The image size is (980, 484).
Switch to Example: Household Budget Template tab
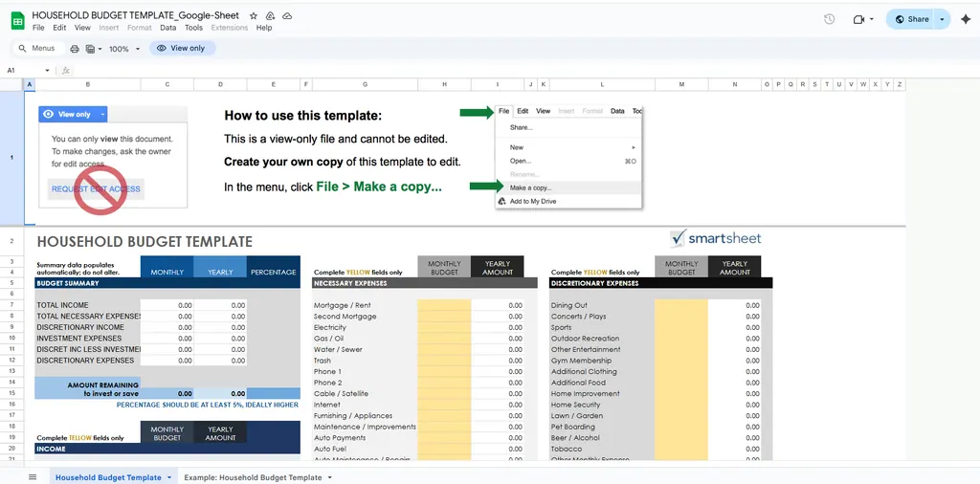[x=253, y=477]
